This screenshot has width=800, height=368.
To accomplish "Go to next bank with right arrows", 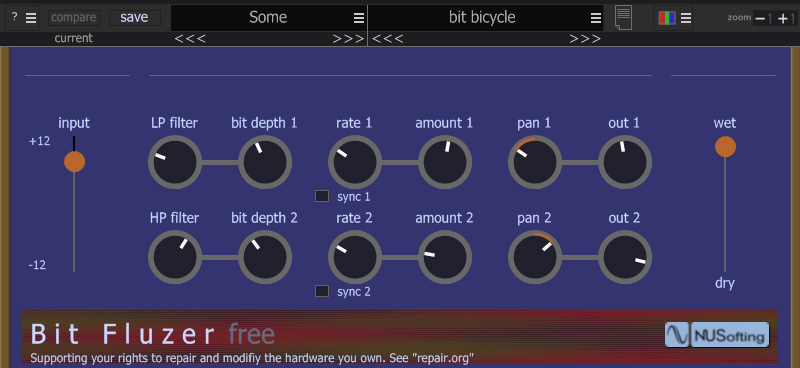I will click(349, 39).
